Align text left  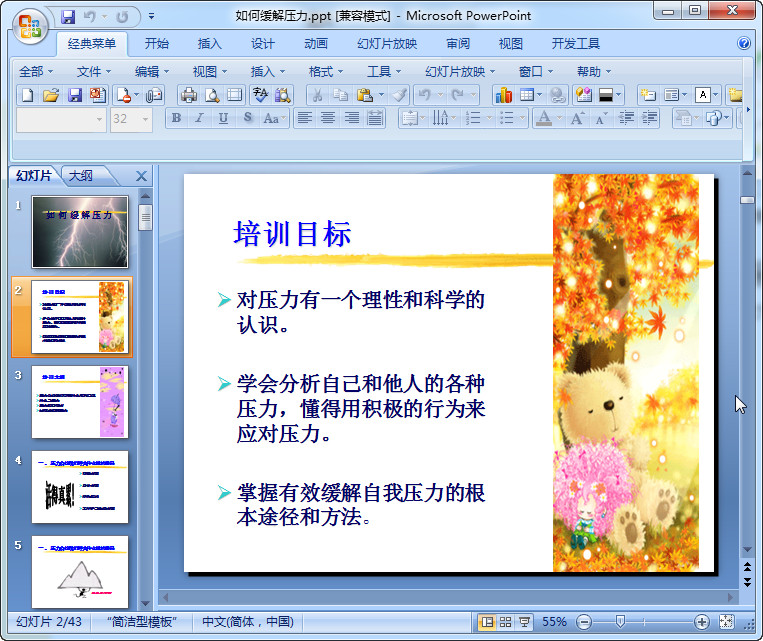click(x=305, y=118)
